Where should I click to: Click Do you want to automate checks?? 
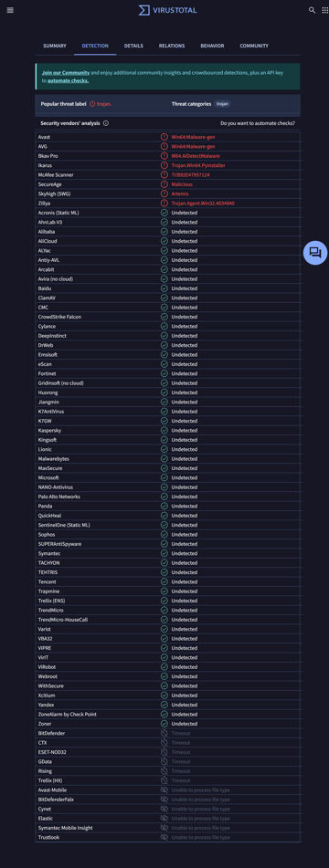[258, 123]
